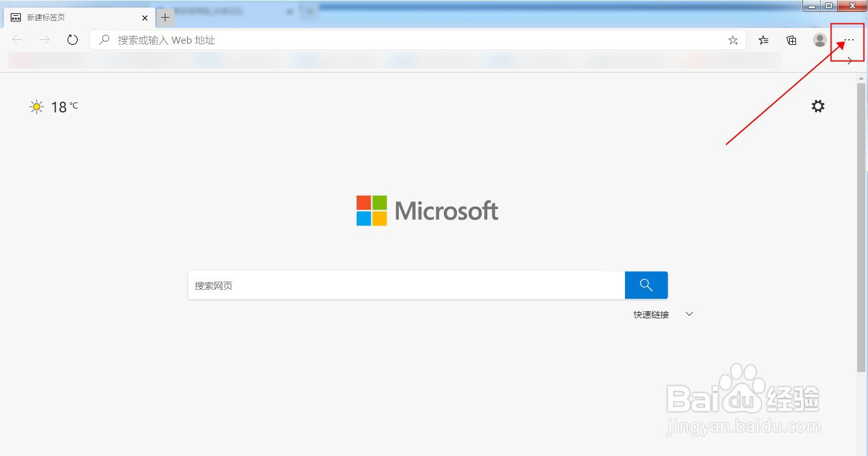
Task: Open the Settings and more ellipsis menu
Action: [848, 40]
